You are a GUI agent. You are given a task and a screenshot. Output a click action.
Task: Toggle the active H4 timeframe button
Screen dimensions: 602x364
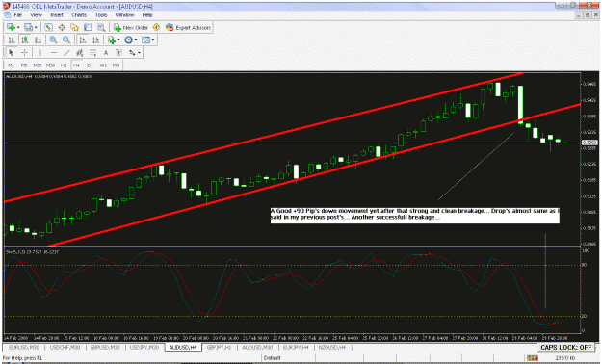[x=76, y=65]
